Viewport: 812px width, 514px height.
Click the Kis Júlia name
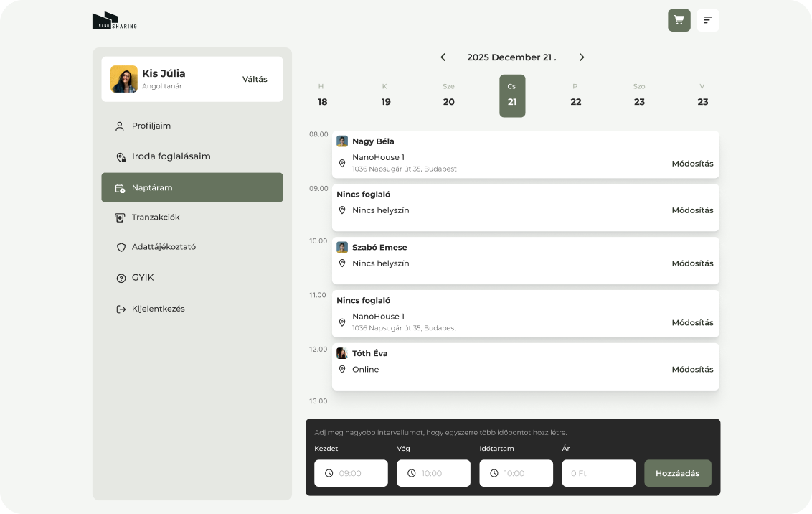(164, 73)
